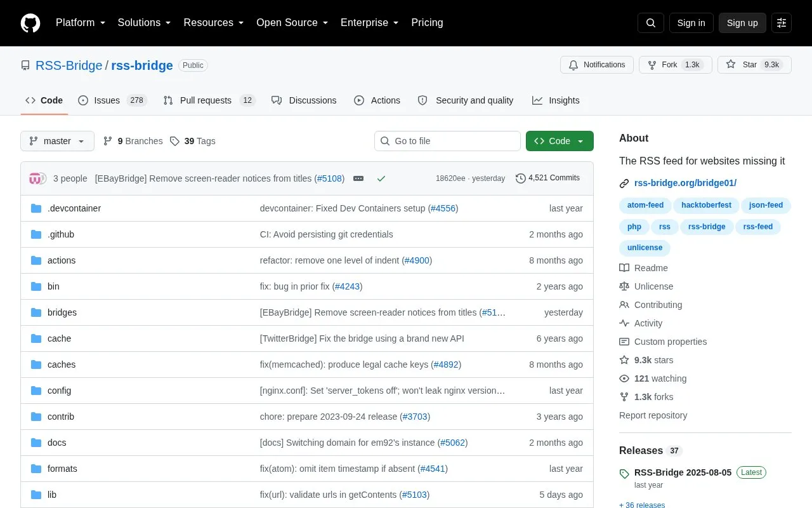
Task: Click the Pricing link
Action: (x=427, y=23)
